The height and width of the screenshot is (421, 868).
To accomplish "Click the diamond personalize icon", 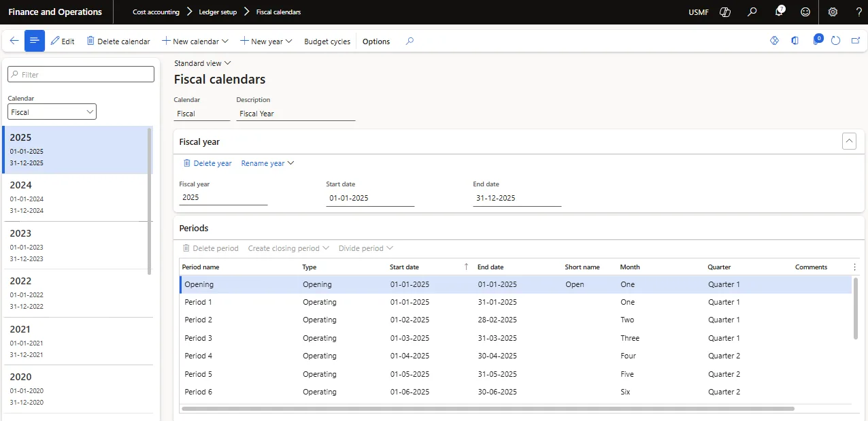I will (774, 41).
